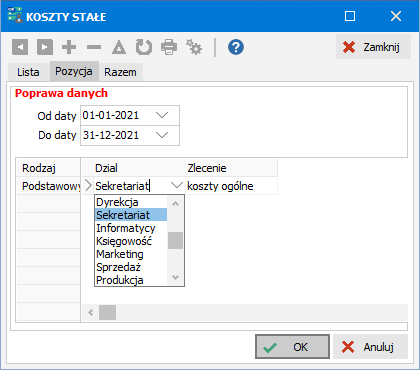The image size is (420, 370).
Task: Select Marketing department option
Action: click(131, 254)
